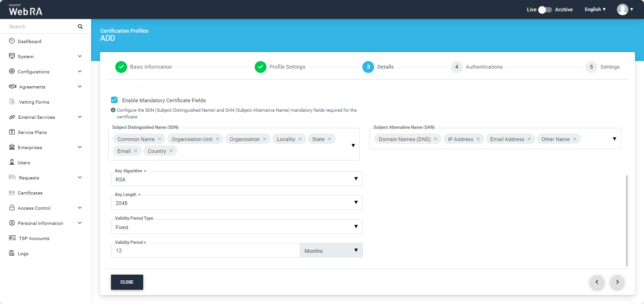The image size is (644, 304).
Task: Click the Vetting Forms icon
Action: 12,102
